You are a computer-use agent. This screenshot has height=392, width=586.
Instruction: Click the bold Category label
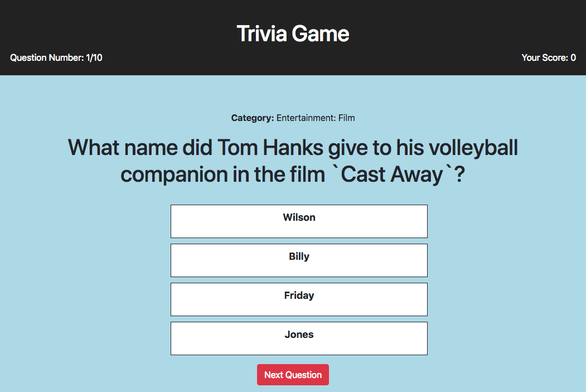click(253, 118)
